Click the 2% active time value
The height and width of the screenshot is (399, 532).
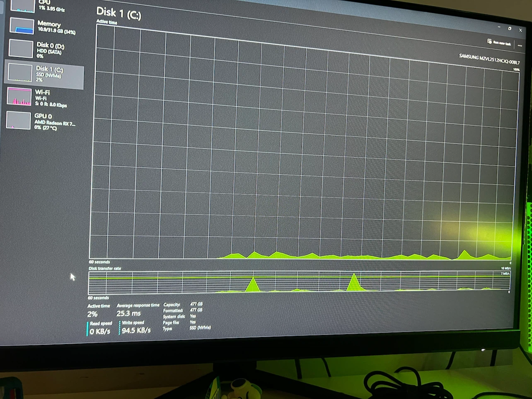tap(92, 314)
